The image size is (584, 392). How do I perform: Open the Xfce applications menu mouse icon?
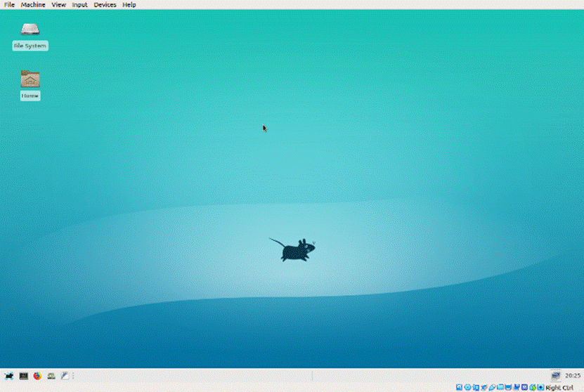pyautogui.click(x=9, y=376)
